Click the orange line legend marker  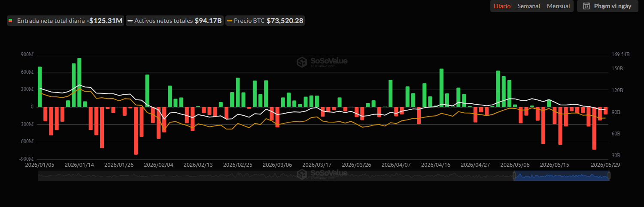(x=230, y=21)
